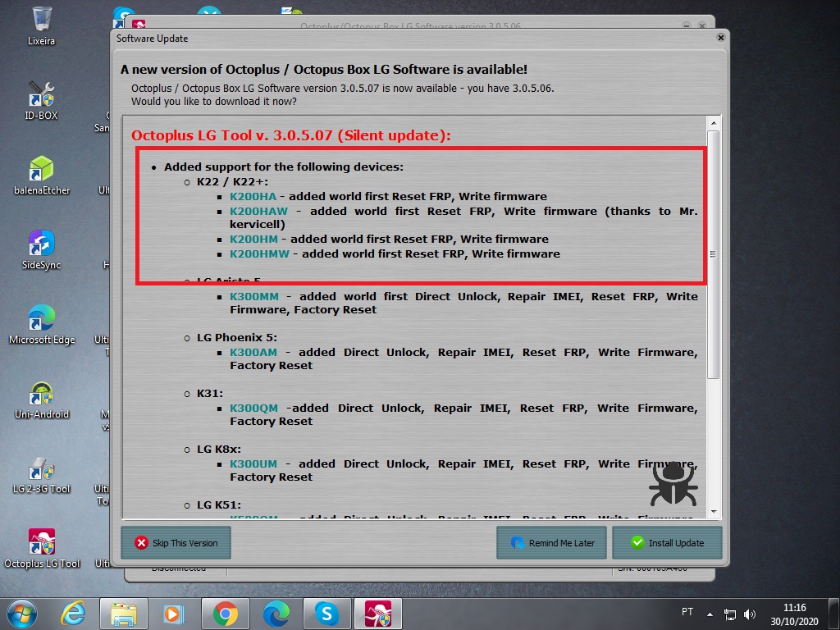
Task: Open Microsoft Edge from the taskbar
Action: [x=276, y=614]
